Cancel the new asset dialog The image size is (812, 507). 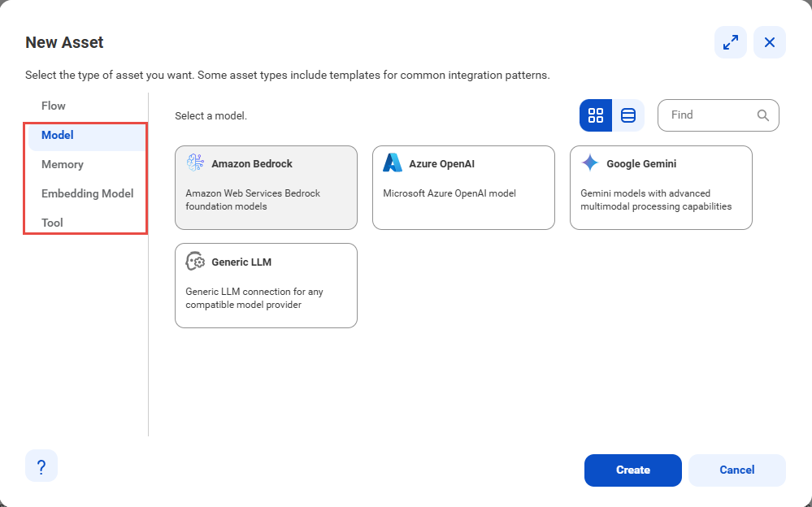[x=737, y=470]
